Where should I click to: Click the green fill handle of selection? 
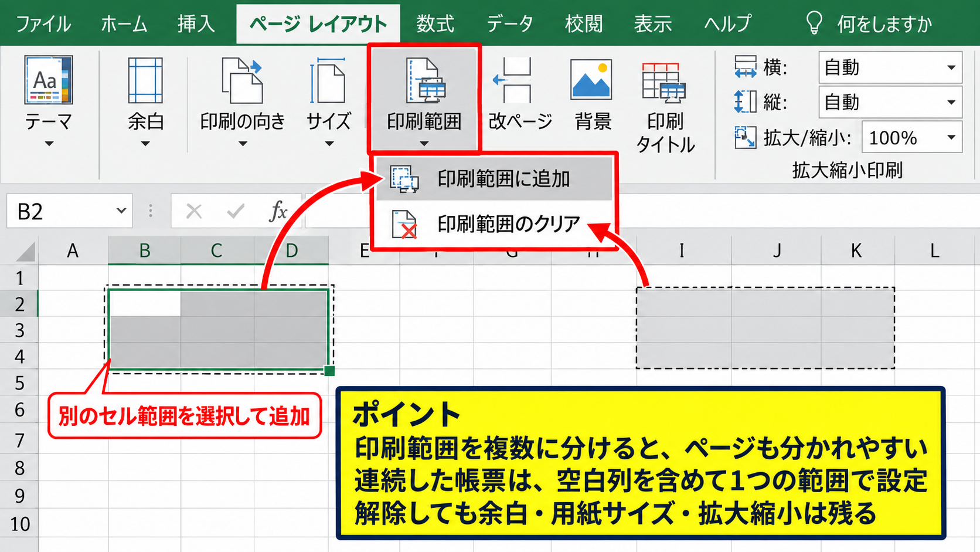pyautogui.click(x=329, y=371)
